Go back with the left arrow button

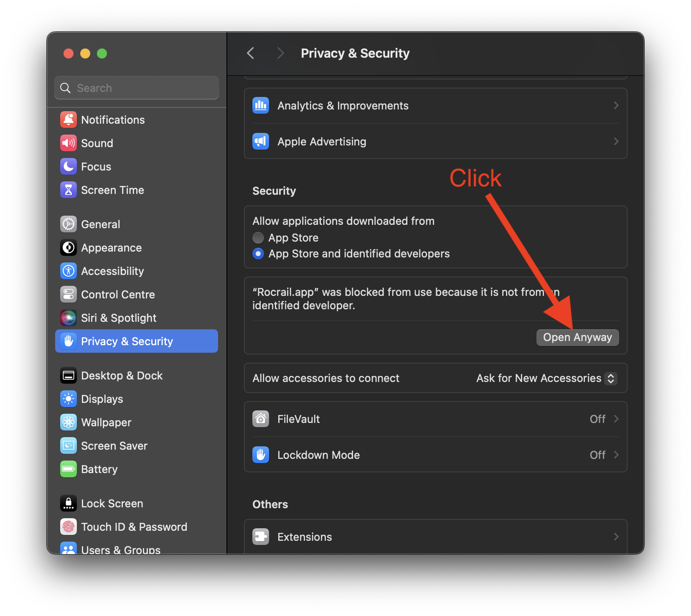[251, 53]
